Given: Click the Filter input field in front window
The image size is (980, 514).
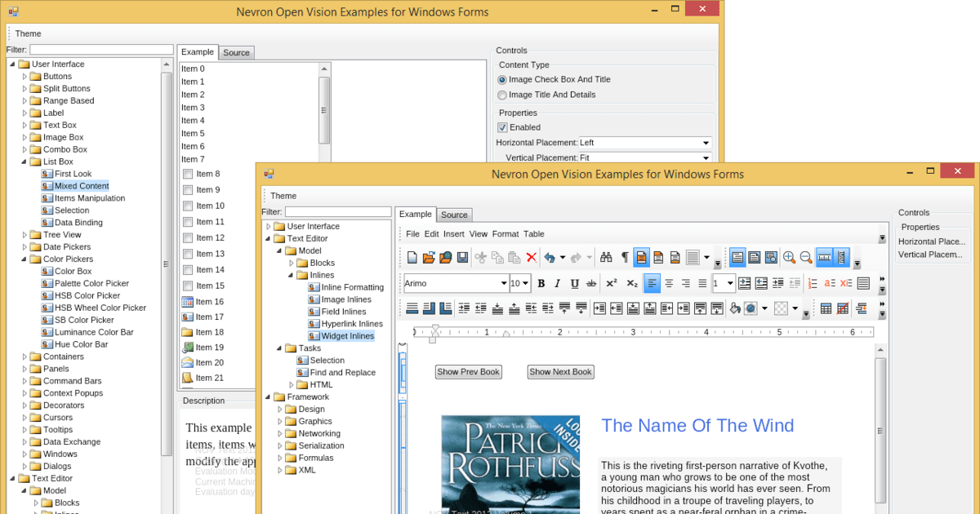Looking at the screenshot, I should click(x=338, y=212).
